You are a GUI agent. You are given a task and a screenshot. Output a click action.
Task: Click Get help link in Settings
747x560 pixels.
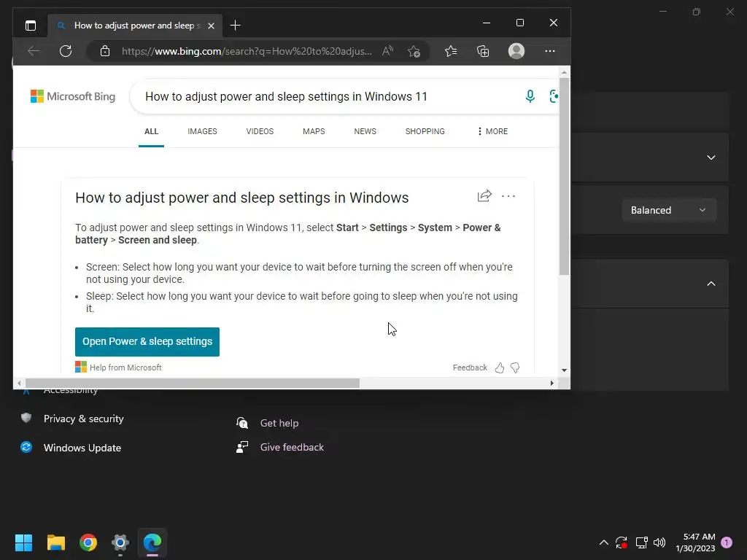pos(279,423)
